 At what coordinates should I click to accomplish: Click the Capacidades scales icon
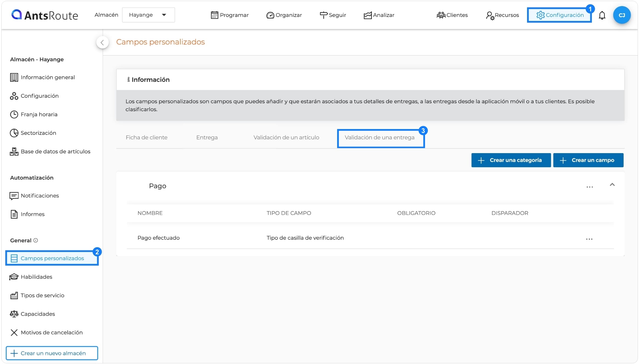(14, 314)
